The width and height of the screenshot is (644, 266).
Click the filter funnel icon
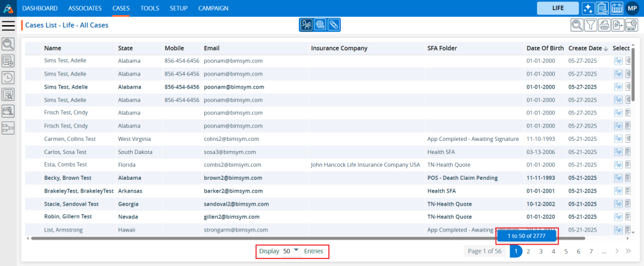pyautogui.click(x=591, y=25)
